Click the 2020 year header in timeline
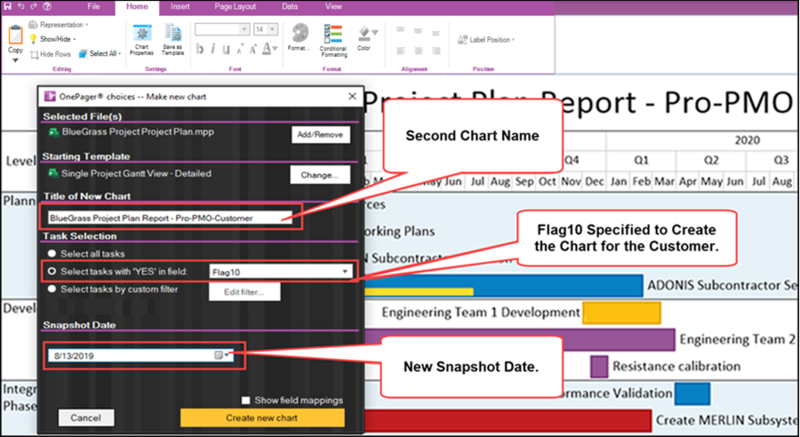The image size is (800, 437). coord(747,140)
